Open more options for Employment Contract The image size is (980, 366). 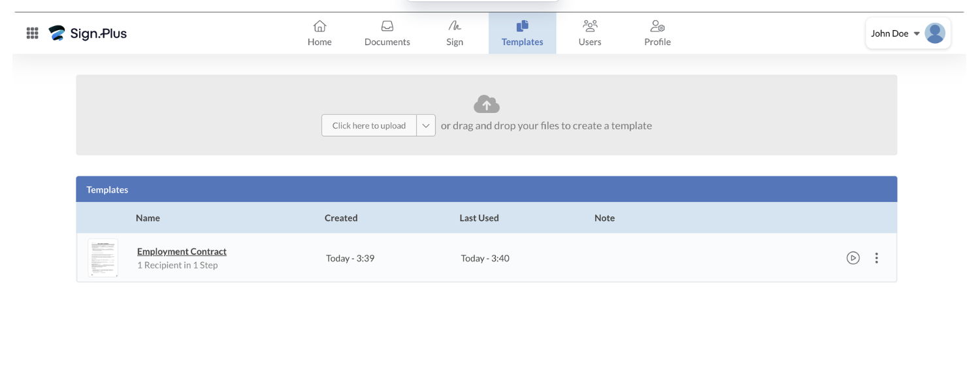tap(877, 258)
